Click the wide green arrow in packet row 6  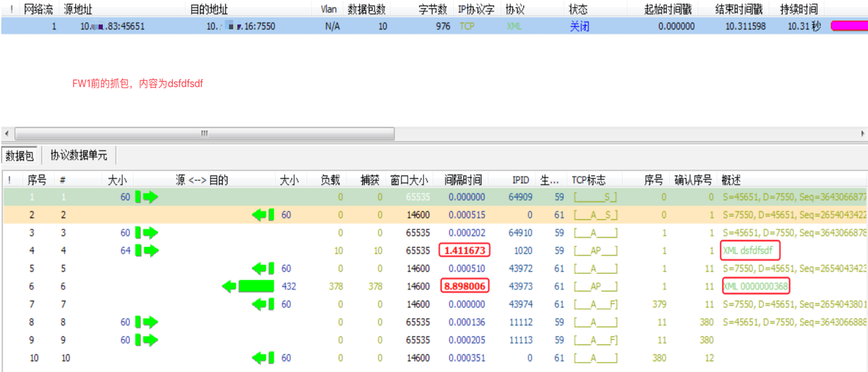(248, 286)
